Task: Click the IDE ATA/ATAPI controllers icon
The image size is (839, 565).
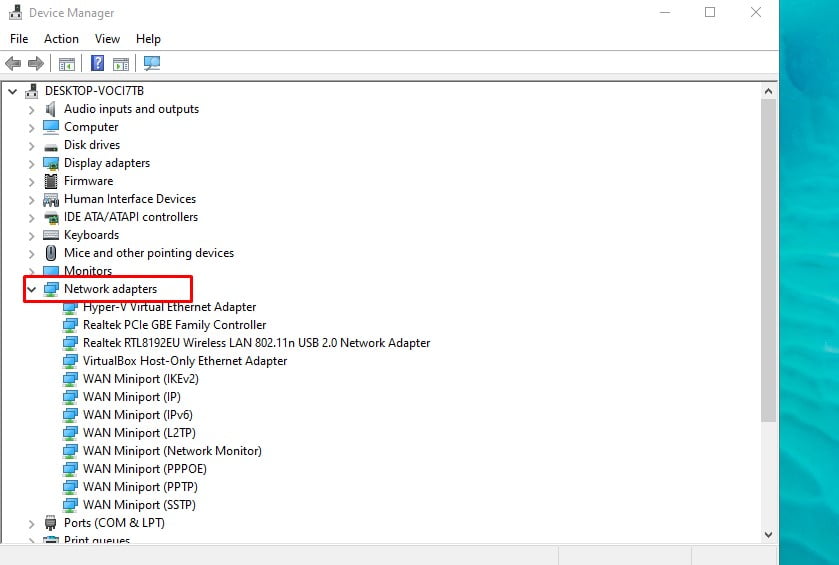Action: click(51, 218)
